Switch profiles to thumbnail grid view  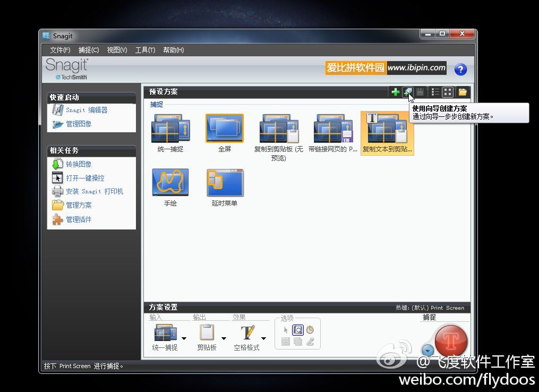click(448, 92)
